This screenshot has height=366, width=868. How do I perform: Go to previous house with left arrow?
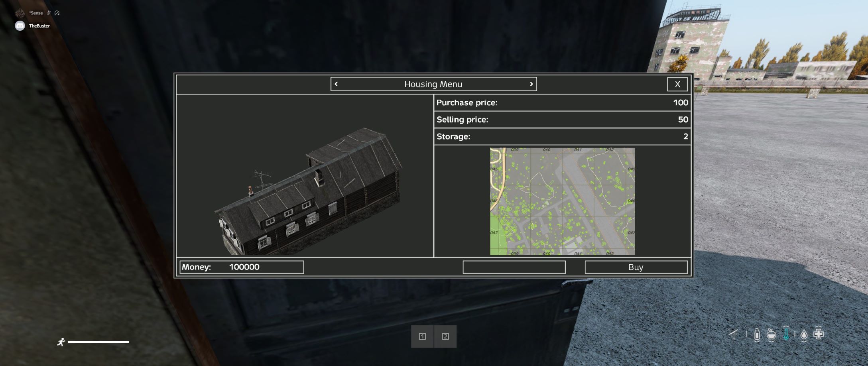[x=336, y=84]
